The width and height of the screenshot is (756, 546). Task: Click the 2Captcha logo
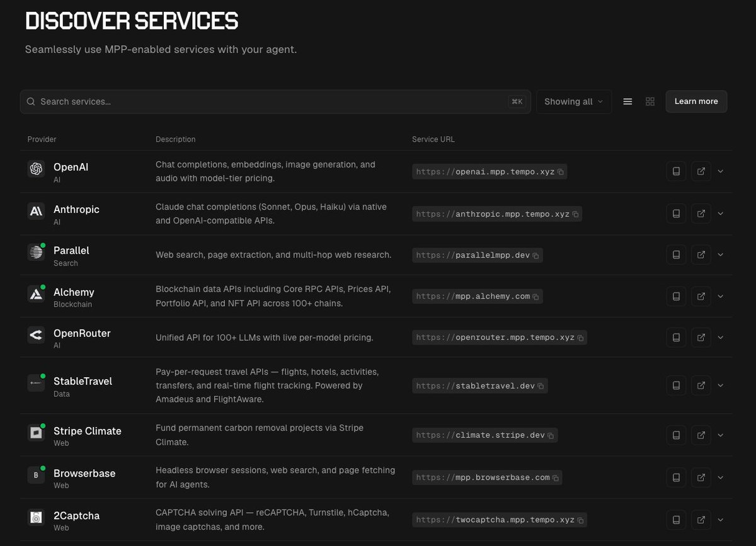(36, 517)
